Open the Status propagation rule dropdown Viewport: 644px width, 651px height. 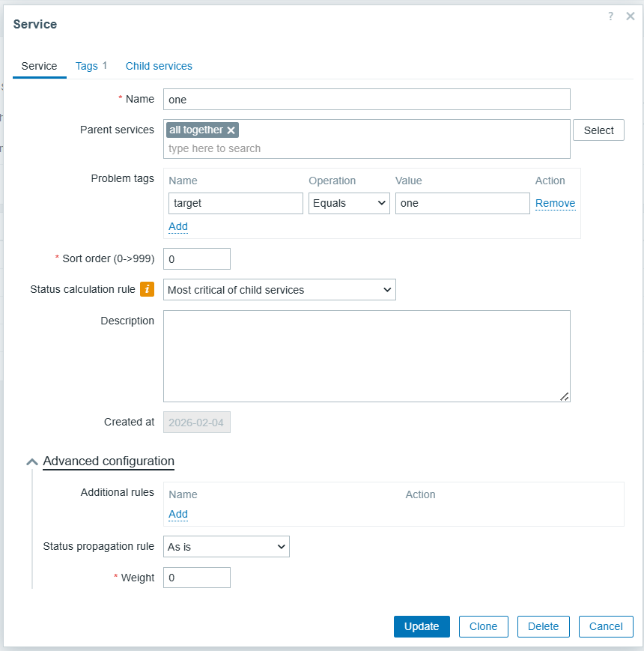[226, 547]
